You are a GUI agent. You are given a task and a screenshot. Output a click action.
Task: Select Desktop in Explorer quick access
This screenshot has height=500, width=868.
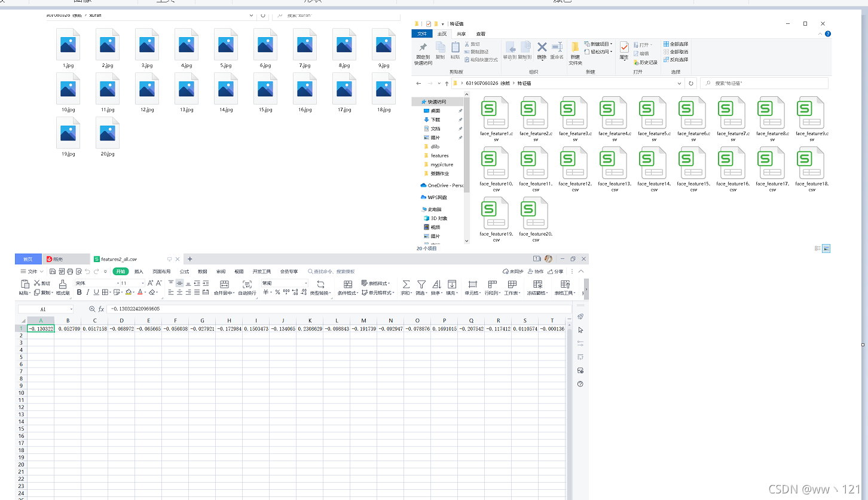436,111
